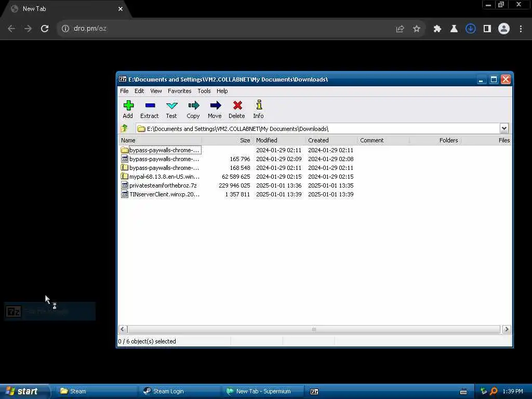532x399 pixels.
Task: Open browser three-dot menu
Action: click(x=521, y=29)
